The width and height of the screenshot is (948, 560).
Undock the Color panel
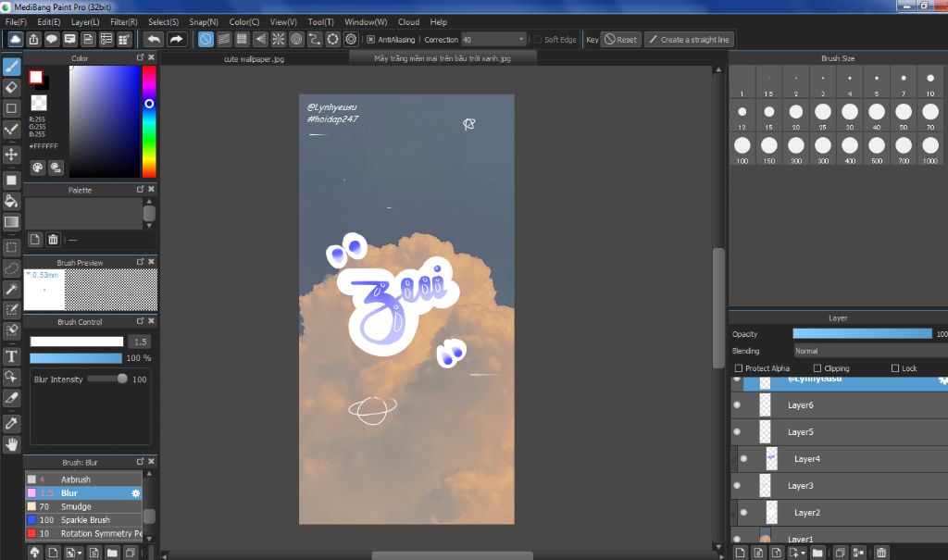click(141, 57)
